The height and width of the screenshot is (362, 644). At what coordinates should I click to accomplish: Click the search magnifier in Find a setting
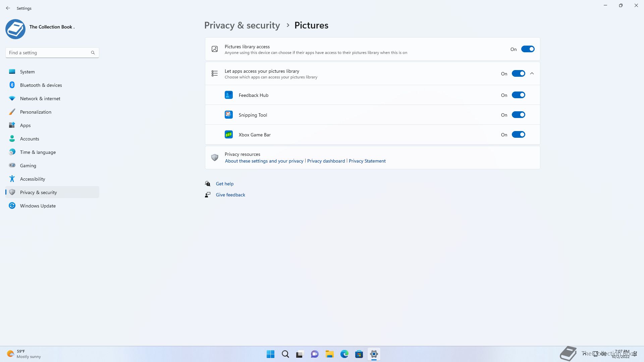click(93, 53)
